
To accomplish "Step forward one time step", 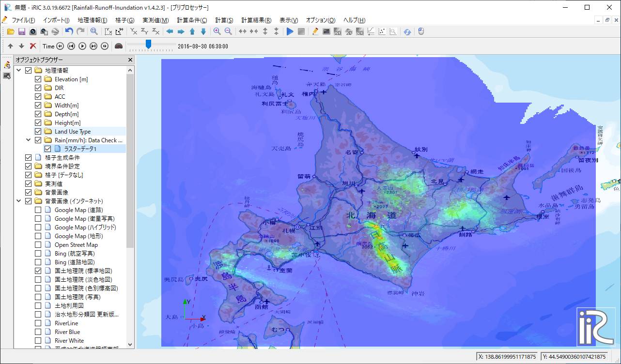I will (x=93, y=46).
